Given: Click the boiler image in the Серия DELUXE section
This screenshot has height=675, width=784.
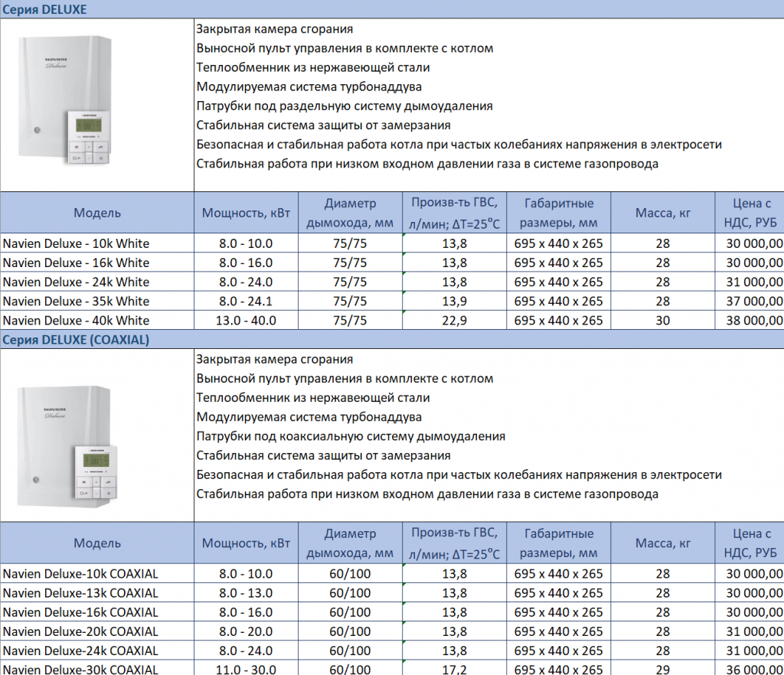Looking at the screenshot, I should [65, 102].
